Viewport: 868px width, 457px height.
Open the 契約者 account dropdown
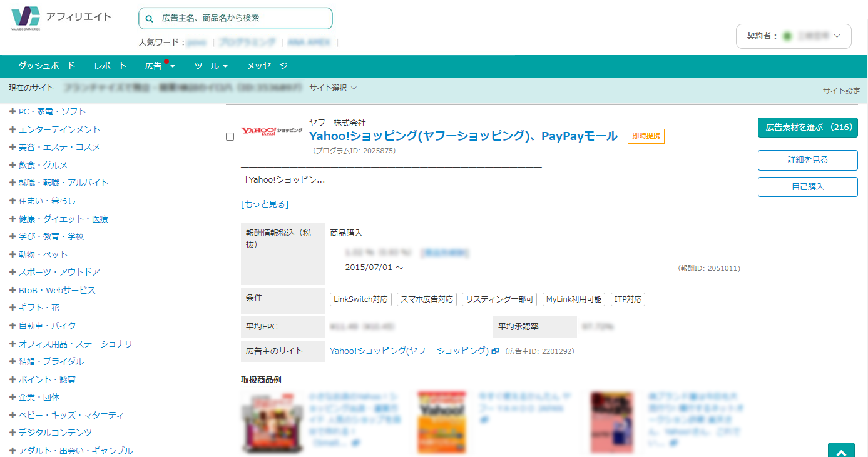pyautogui.click(x=794, y=36)
